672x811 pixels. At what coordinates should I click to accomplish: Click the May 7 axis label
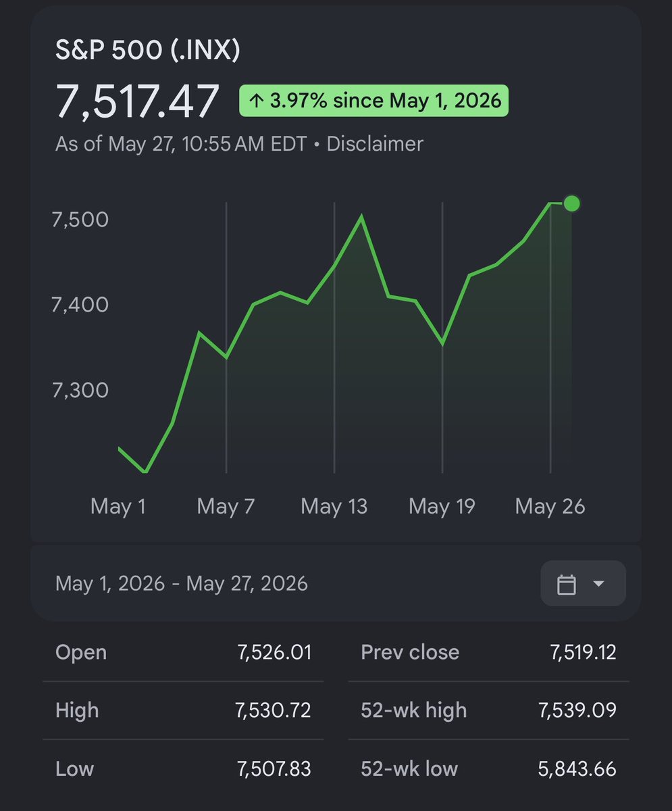[x=226, y=506]
